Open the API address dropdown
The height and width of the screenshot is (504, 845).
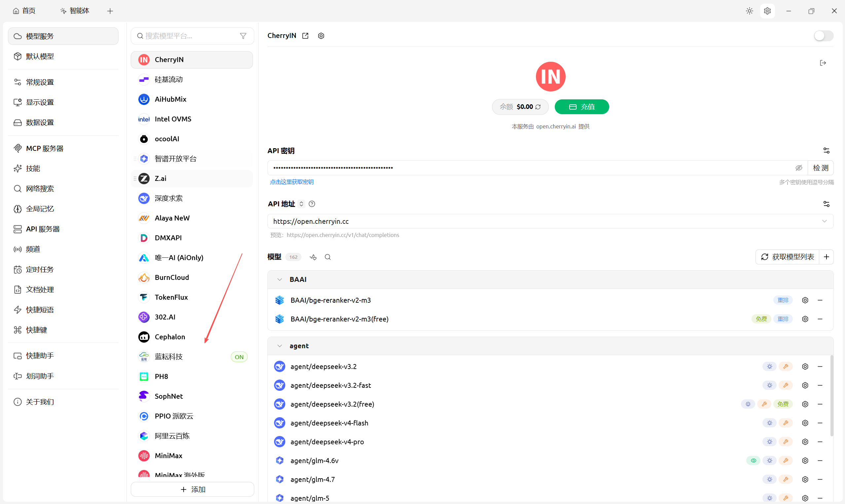click(x=824, y=221)
